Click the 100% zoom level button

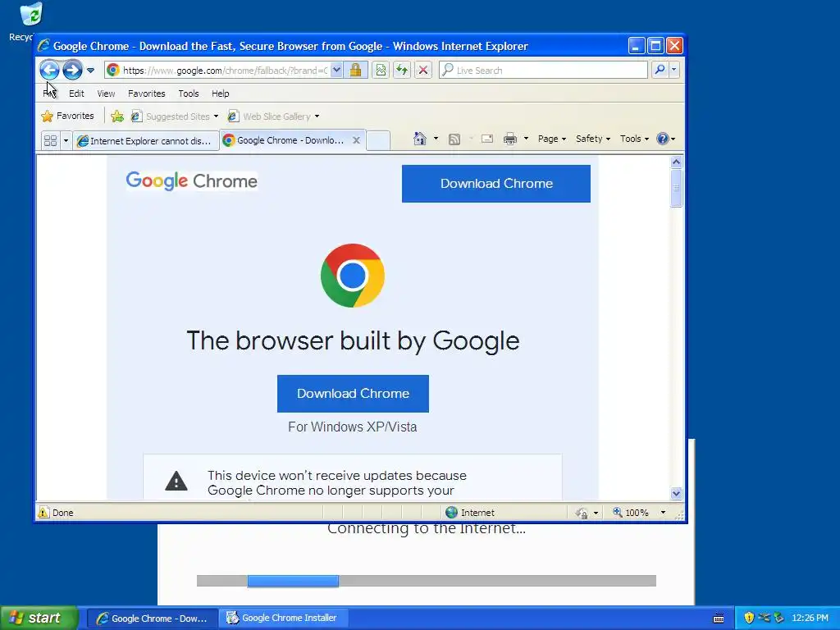click(631, 513)
